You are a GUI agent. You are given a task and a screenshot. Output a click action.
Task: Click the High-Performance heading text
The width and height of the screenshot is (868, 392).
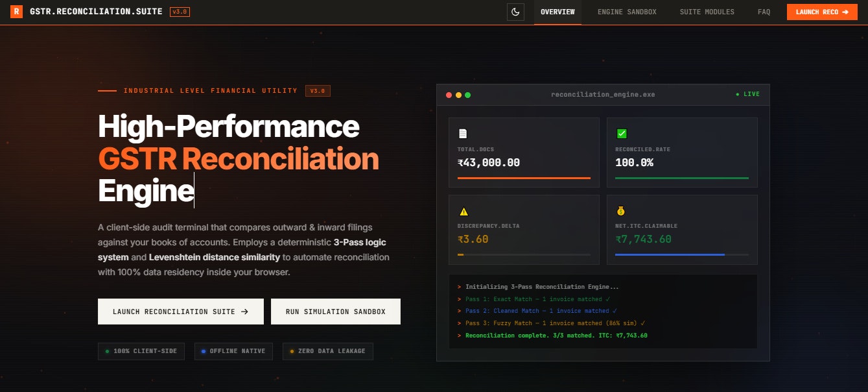[x=229, y=127]
